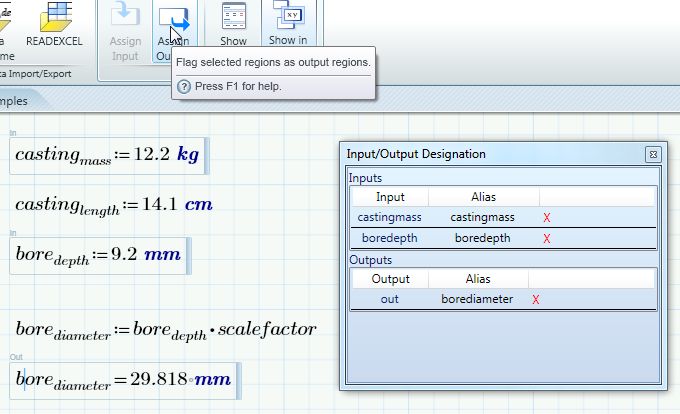Click the help question mark icon in tooltip
Screen dimensions: 680x414
click(184, 87)
